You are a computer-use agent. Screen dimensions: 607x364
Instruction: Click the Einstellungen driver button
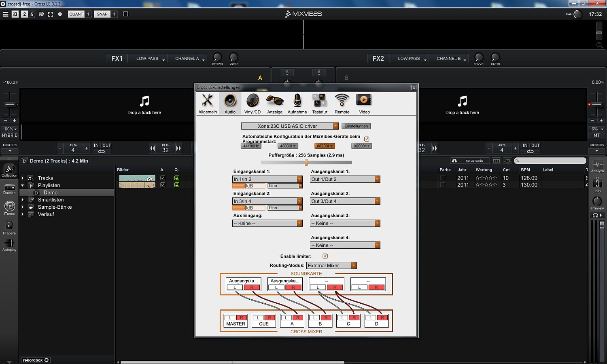pyautogui.click(x=356, y=126)
